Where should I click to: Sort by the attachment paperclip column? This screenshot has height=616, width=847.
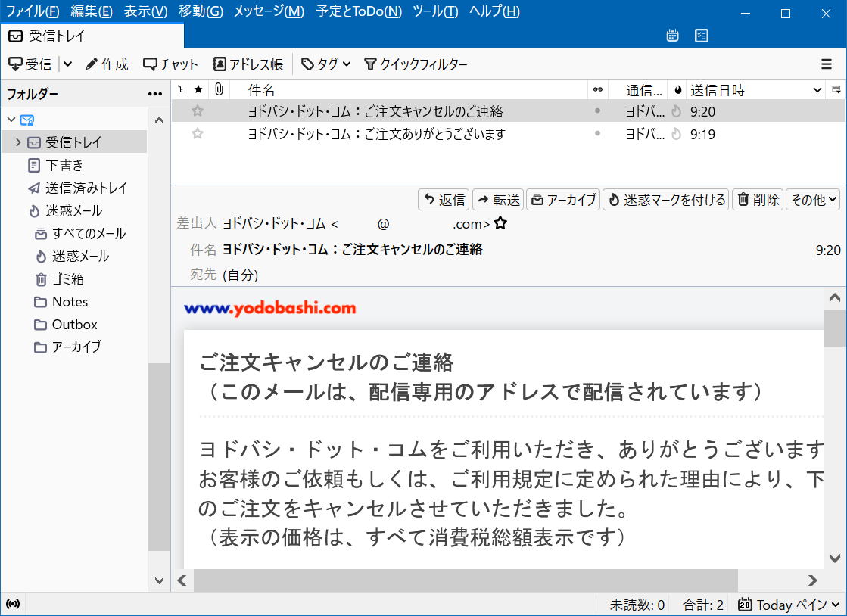click(x=219, y=89)
